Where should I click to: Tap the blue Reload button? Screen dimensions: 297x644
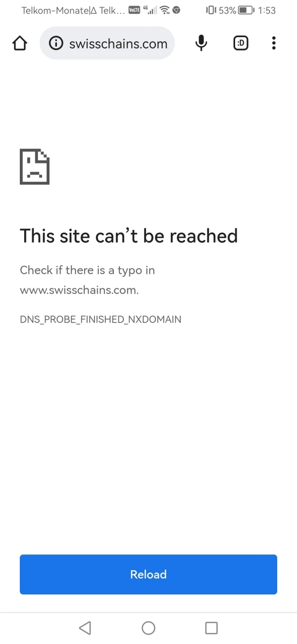[148, 574]
